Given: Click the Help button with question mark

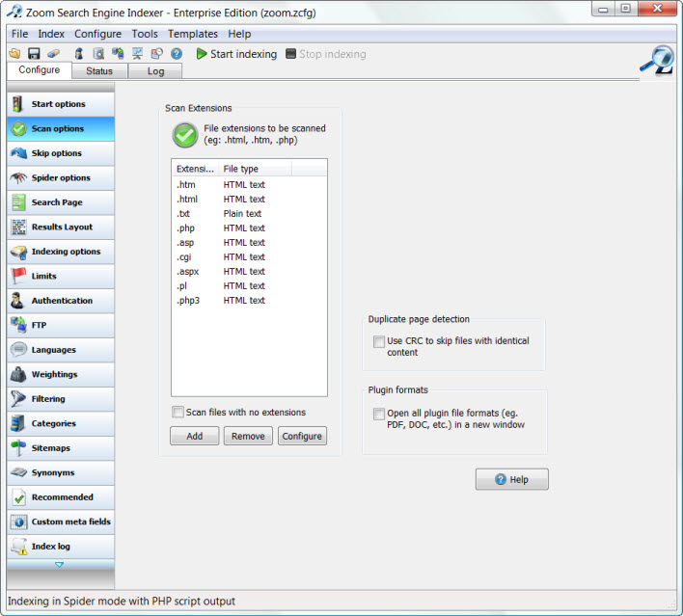Looking at the screenshot, I should point(512,479).
